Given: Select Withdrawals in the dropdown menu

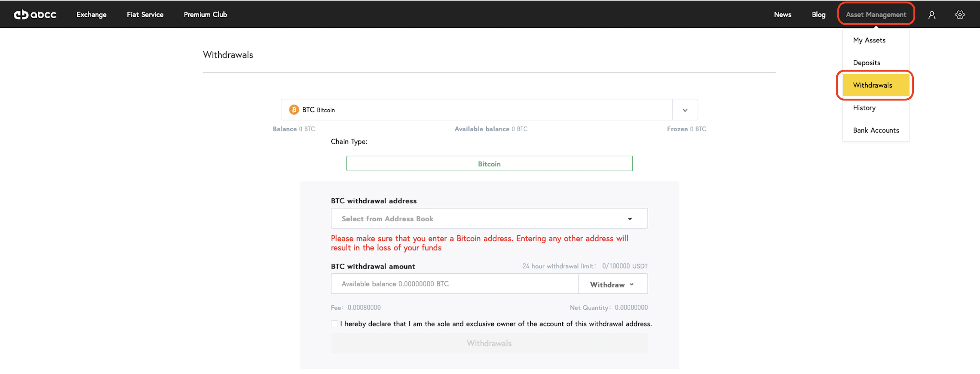Looking at the screenshot, I should tap(875, 85).
